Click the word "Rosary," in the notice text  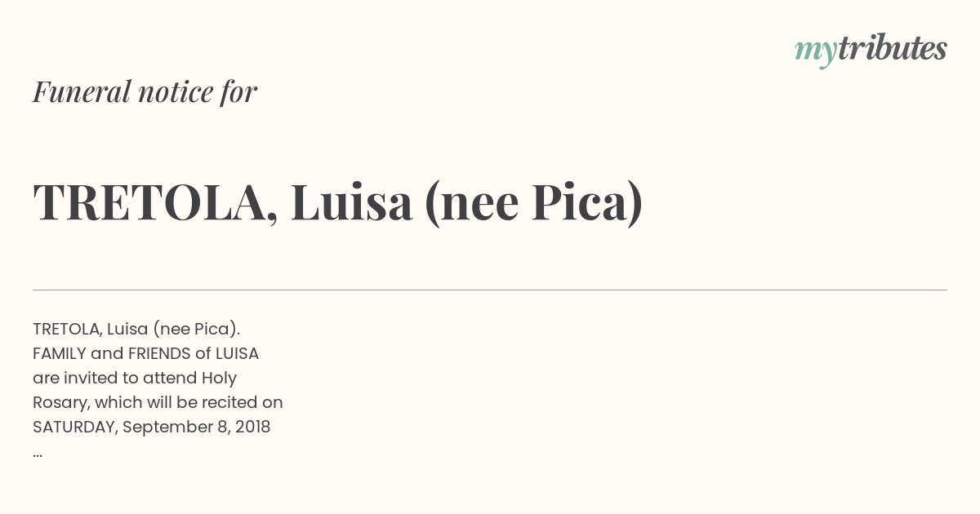point(61,403)
